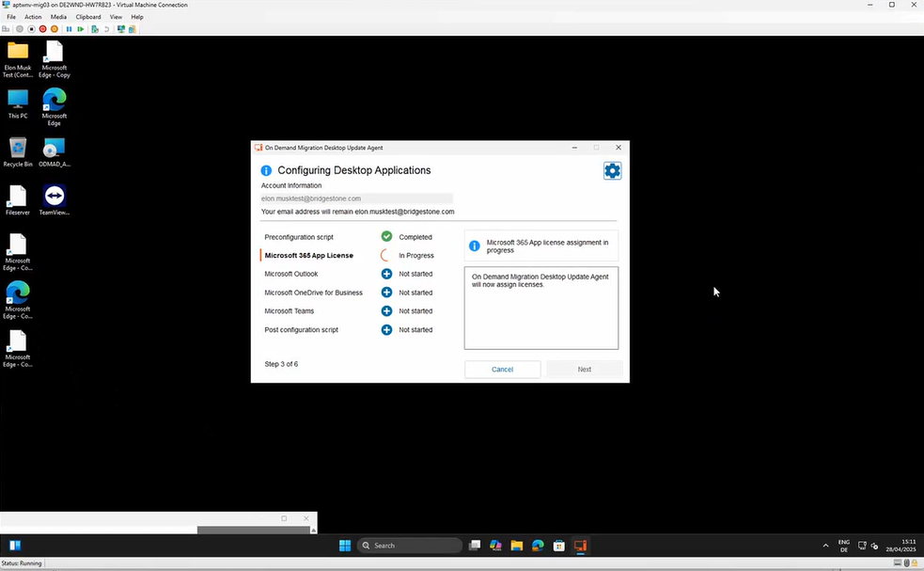
Task: Click the 'Microsoft OneDrive for Business' step label
Action: 314,293
